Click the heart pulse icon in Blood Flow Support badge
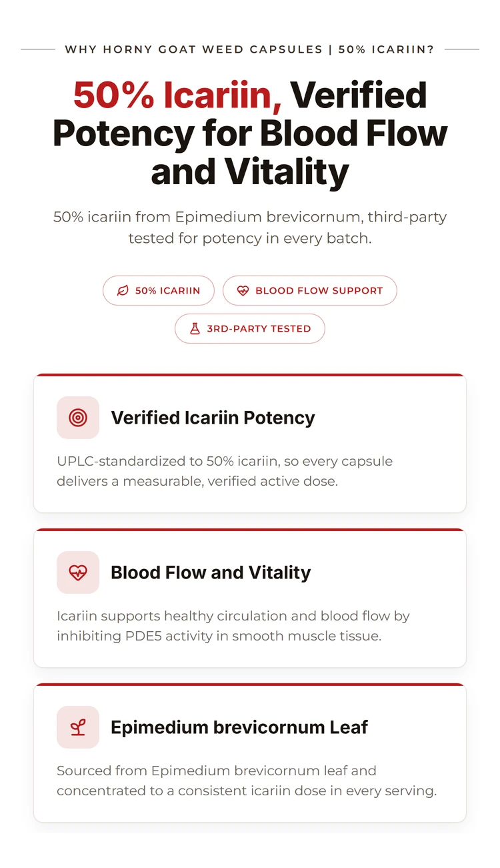 tap(243, 291)
